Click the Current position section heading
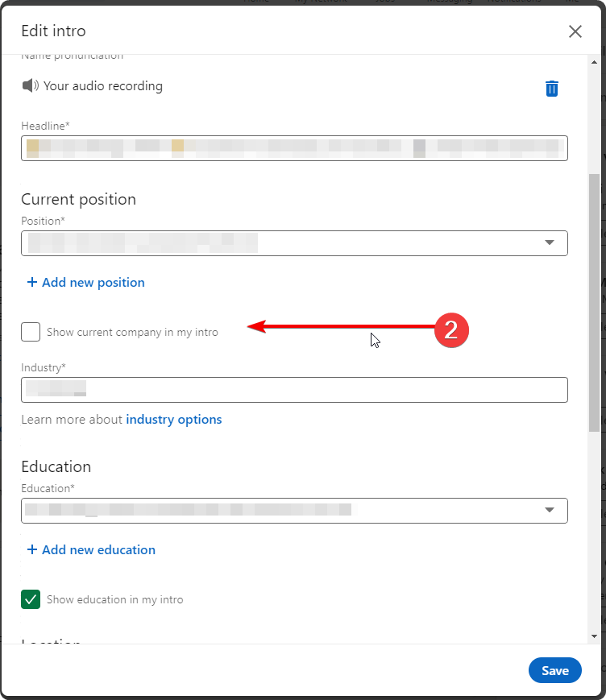 coord(78,199)
